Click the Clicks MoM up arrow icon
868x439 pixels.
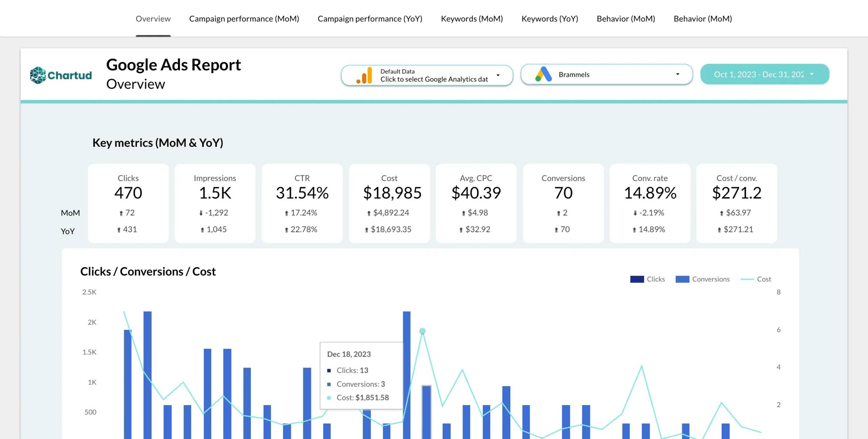121,213
